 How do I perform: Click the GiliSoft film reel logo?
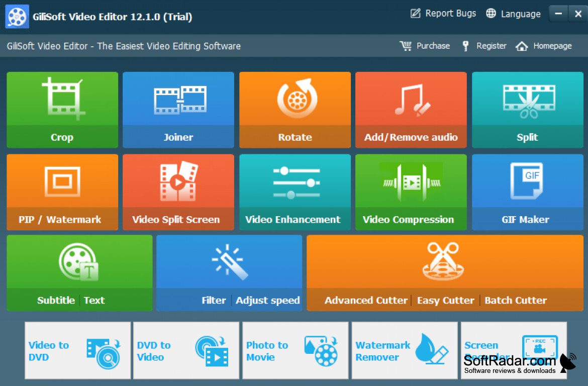[x=17, y=17]
